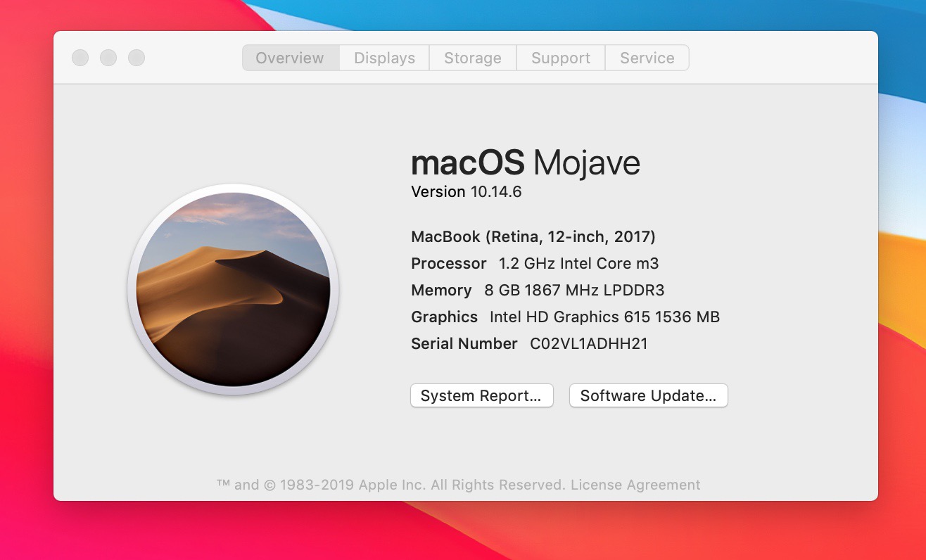Click the serial number C02VL1ADHH21
Viewport: 926px width, 560px height.
pos(588,344)
